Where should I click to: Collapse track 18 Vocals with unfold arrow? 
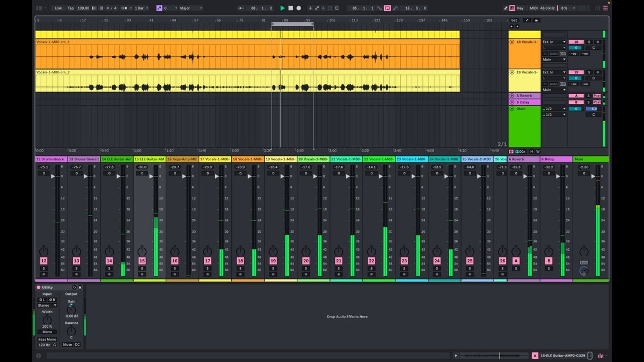pos(512,42)
